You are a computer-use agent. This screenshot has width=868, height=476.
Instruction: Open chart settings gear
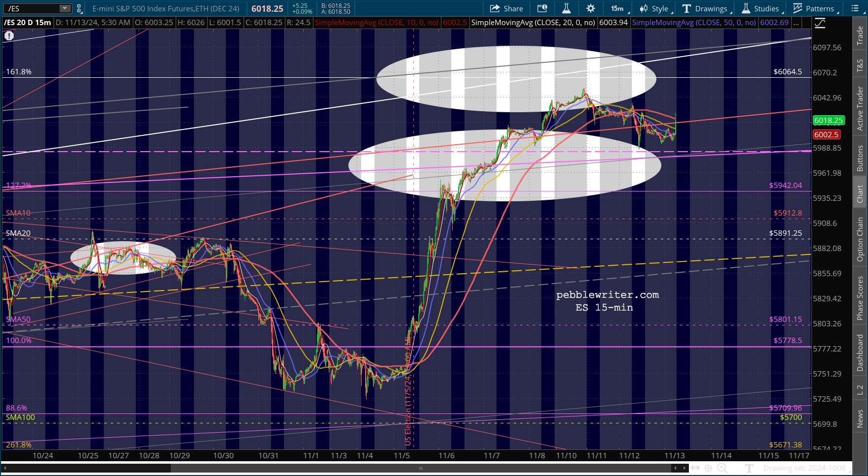pyautogui.click(x=590, y=8)
